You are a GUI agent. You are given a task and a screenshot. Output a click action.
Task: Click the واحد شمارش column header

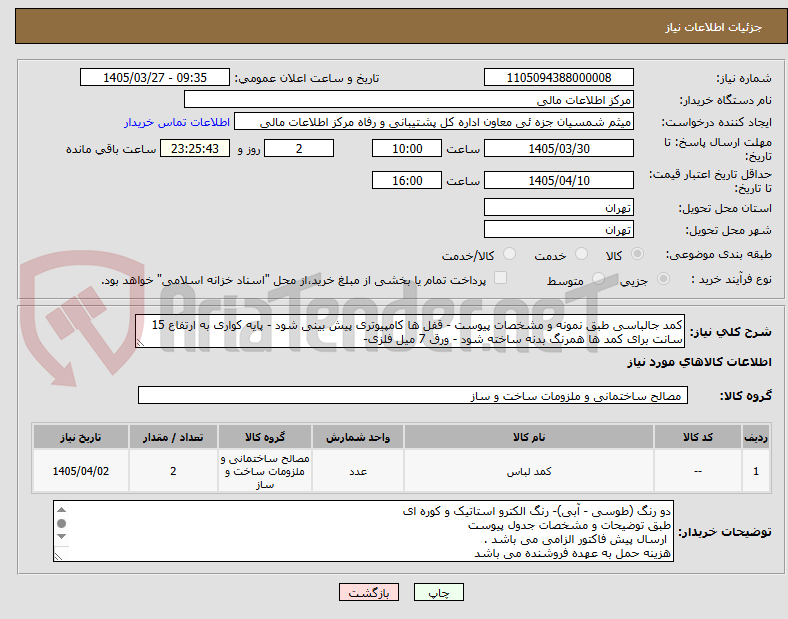[x=358, y=437]
